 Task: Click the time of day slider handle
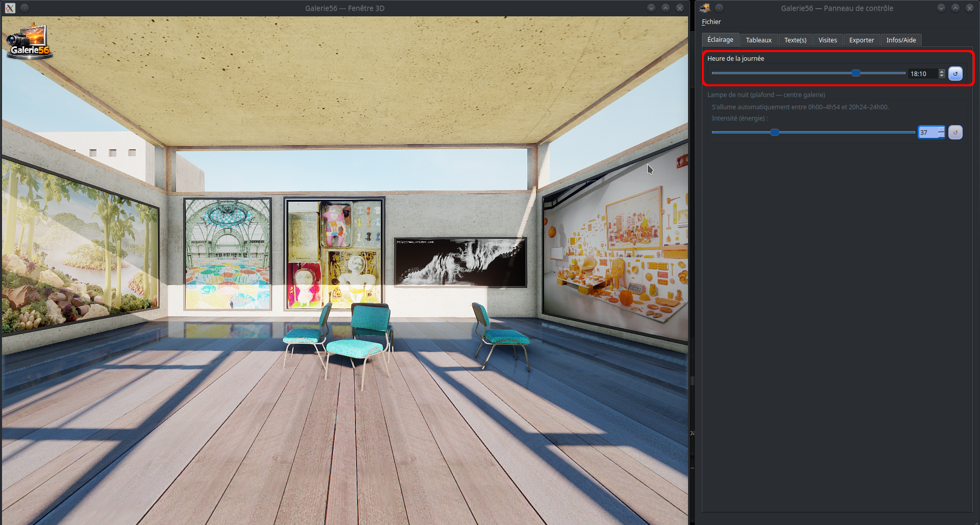point(856,74)
